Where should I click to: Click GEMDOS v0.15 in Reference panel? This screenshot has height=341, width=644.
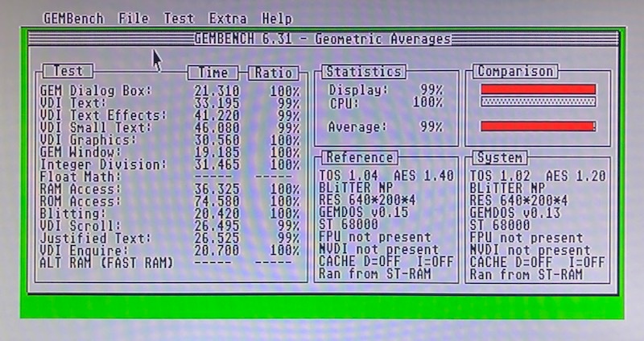(364, 212)
